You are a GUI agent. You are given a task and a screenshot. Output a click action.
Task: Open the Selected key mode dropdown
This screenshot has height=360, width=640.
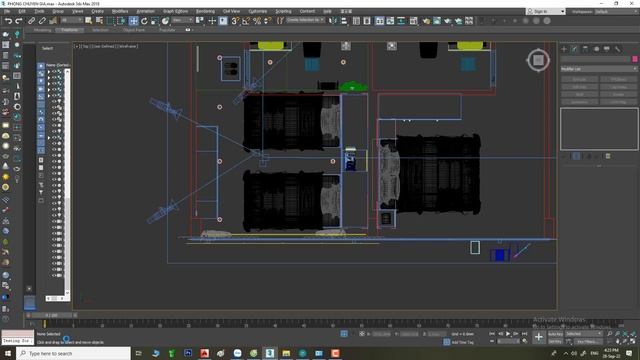(584, 334)
